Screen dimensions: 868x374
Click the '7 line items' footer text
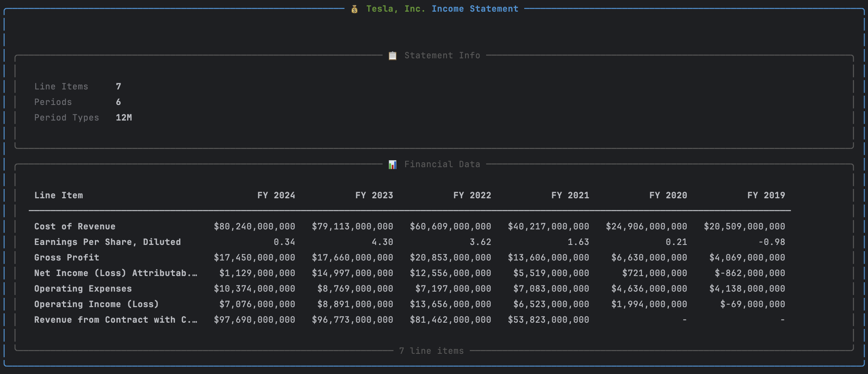click(431, 351)
